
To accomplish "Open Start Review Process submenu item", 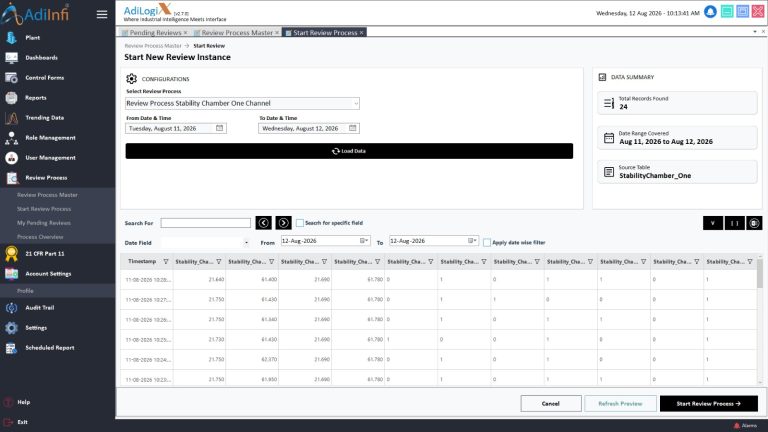I will click(x=44, y=209).
